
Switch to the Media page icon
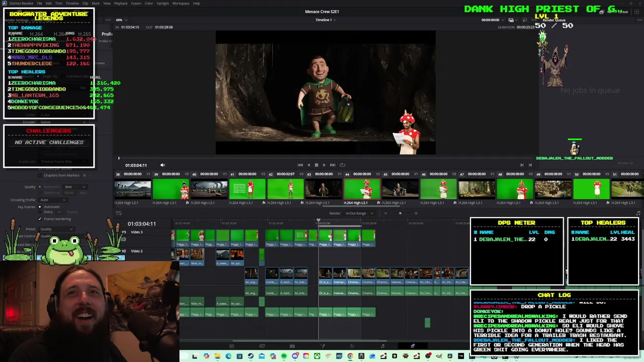232,346
